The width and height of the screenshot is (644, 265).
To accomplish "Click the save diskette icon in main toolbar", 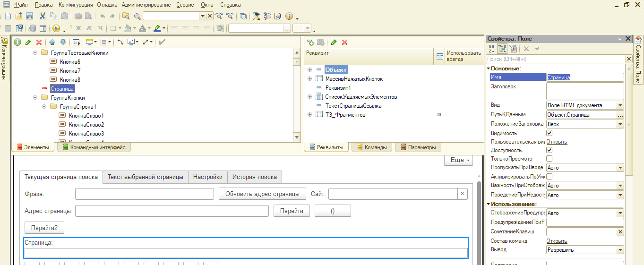I will coord(29,16).
